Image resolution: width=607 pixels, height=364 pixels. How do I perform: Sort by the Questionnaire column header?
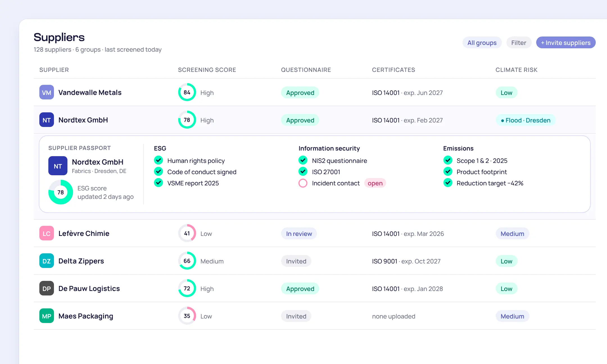306,70
